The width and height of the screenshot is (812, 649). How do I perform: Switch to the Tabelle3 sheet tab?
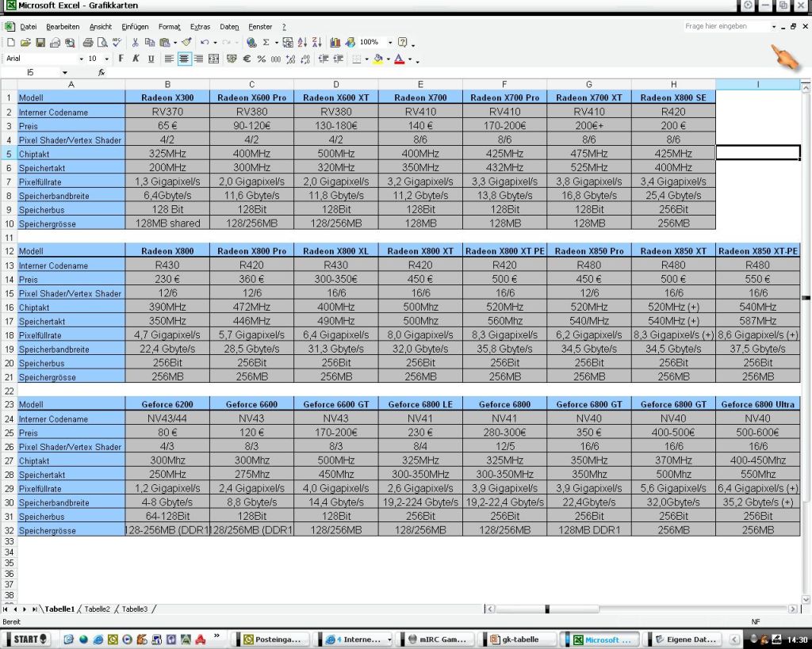tap(134, 609)
